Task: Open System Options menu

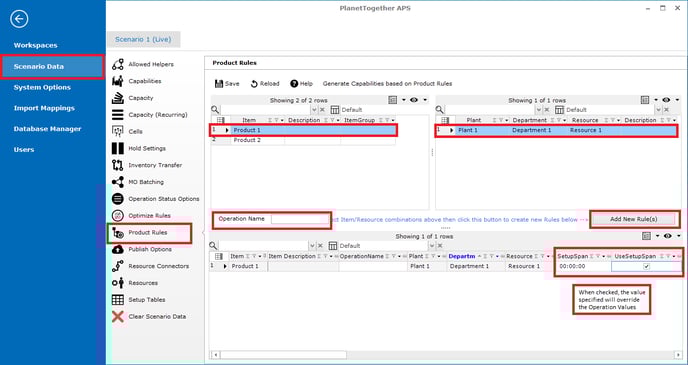Action: [x=42, y=87]
